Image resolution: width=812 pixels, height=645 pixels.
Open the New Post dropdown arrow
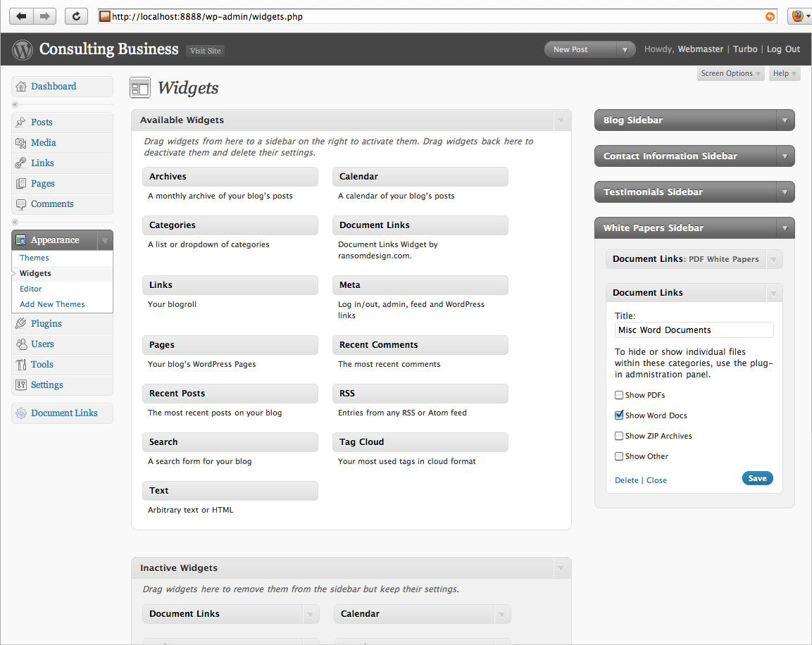coord(625,50)
